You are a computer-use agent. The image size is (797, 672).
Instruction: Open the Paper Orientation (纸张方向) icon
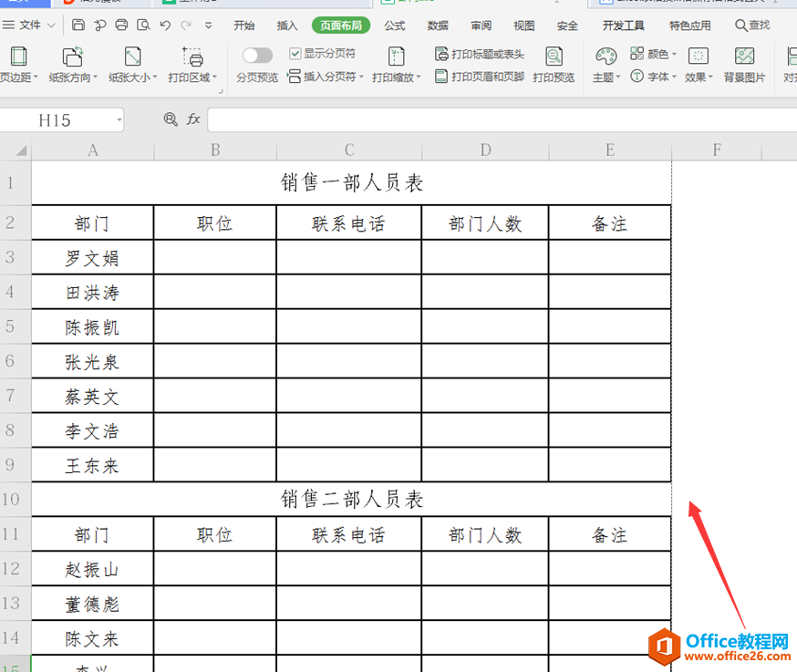coord(72,57)
